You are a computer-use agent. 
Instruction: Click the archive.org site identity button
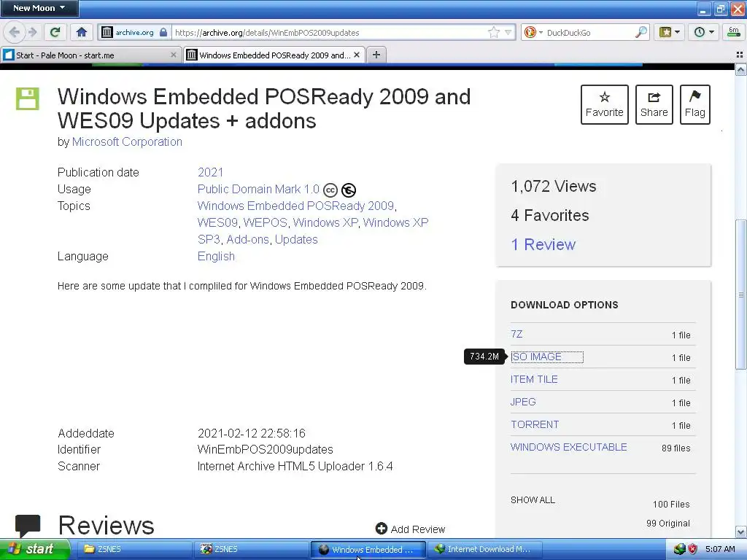[134, 32]
